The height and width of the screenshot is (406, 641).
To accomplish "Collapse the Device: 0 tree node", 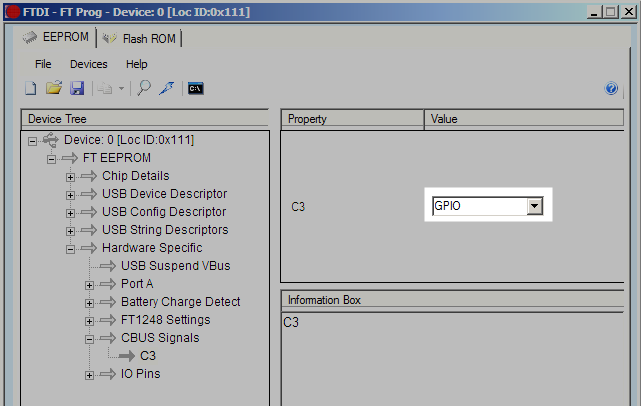I will (32, 141).
